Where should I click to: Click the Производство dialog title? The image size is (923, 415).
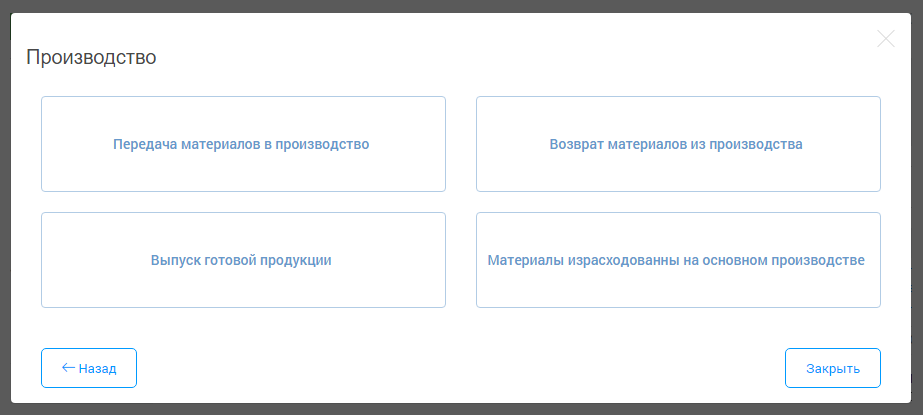pos(91,57)
